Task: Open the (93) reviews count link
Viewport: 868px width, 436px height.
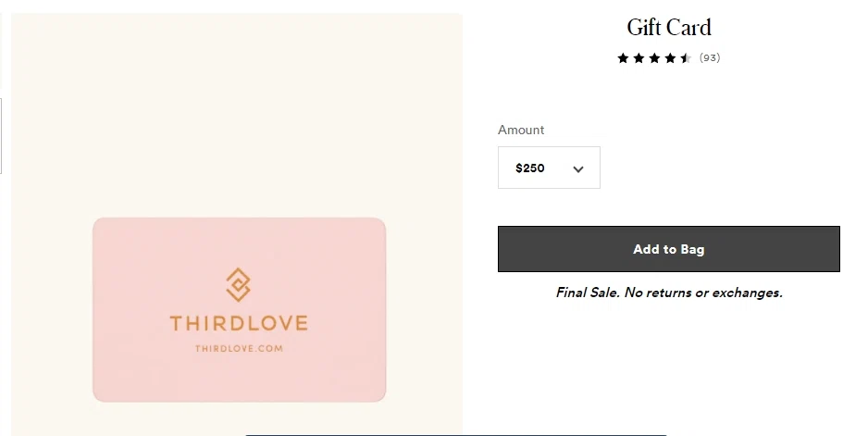Action: [710, 58]
